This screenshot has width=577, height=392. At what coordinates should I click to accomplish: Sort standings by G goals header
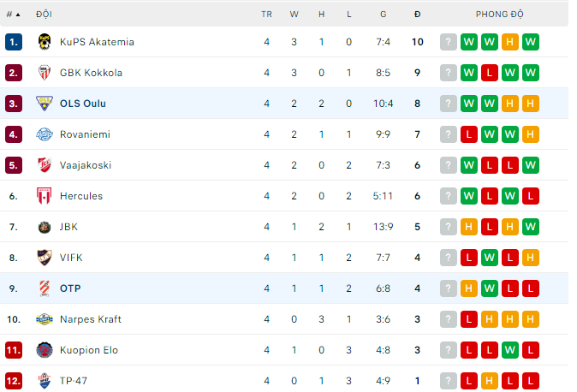coord(383,15)
